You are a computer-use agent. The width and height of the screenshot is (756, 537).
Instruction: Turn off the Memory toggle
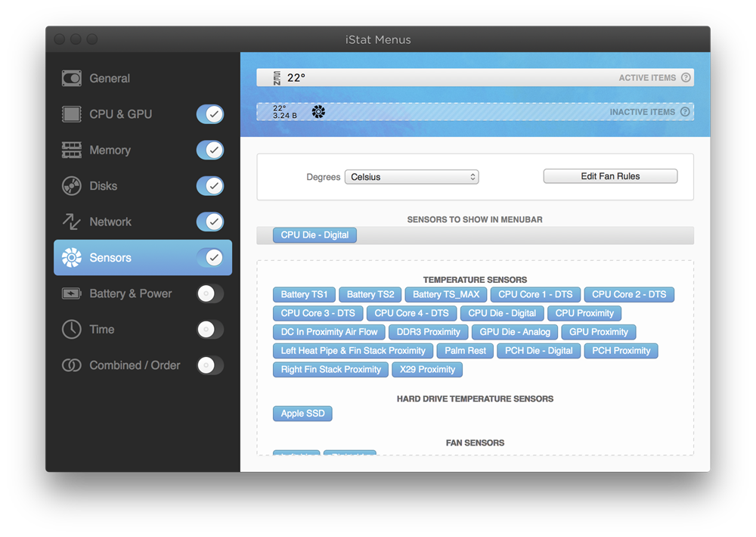pos(210,150)
